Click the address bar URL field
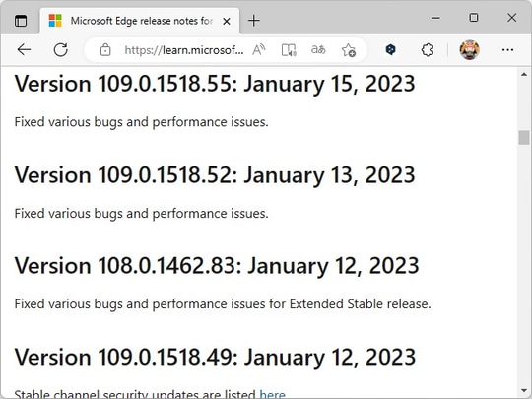Viewport: 532px width, 399px height. 184,50
